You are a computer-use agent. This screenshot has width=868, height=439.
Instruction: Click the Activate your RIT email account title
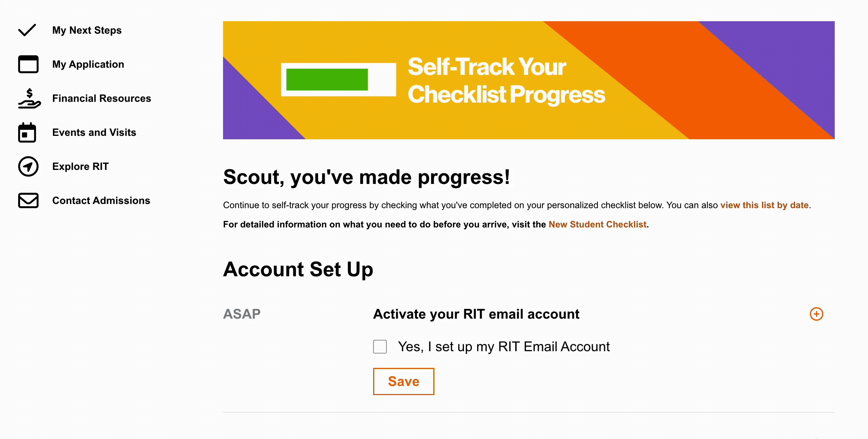(x=476, y=314)
